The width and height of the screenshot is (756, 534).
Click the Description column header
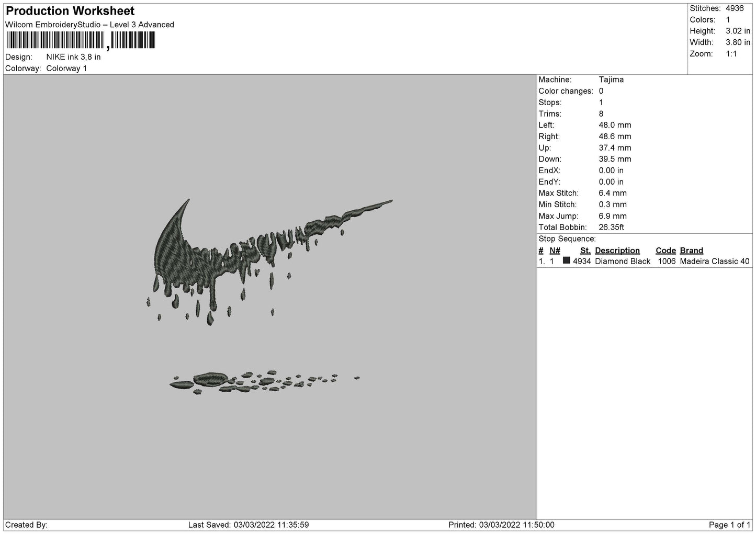pos(617,251)
